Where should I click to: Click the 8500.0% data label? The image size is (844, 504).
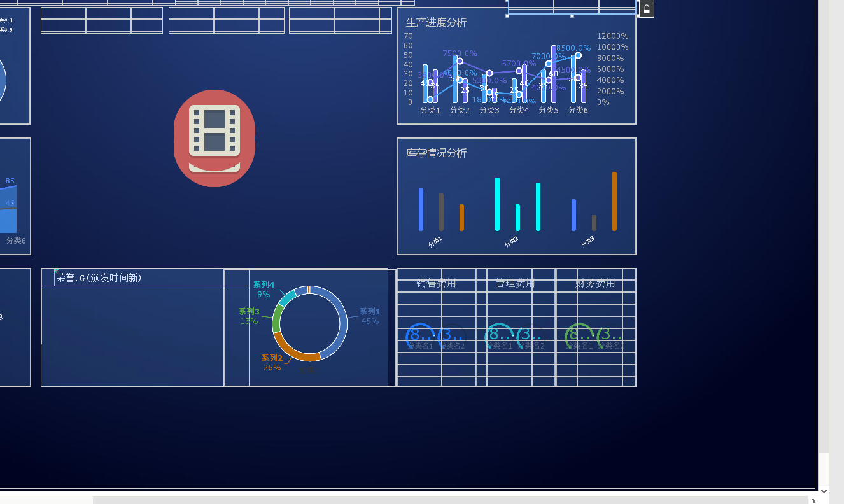[573, 48]
